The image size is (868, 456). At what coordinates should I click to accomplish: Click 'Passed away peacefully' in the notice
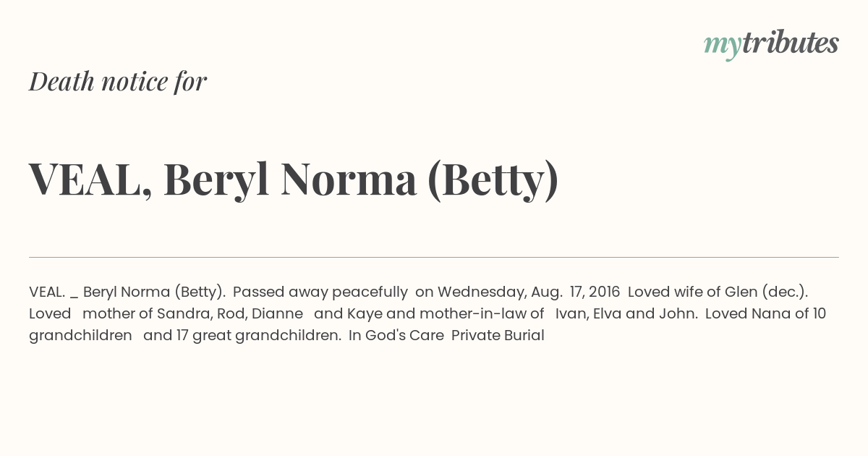320,292
